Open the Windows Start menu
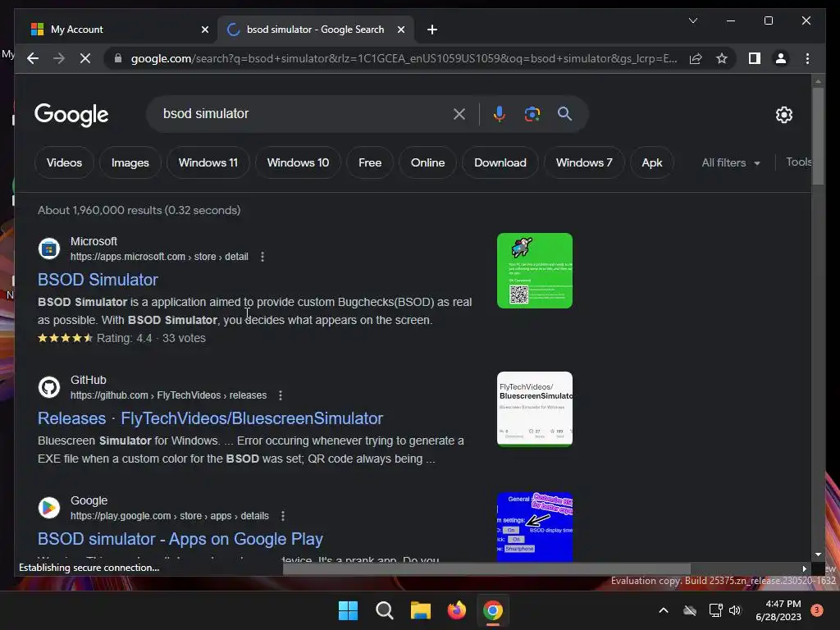The width and height of the screenshot is (840, 630). [348, 610]
